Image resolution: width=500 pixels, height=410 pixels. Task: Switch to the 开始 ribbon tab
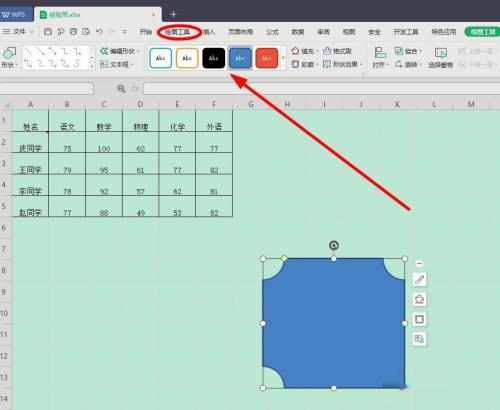146,32
